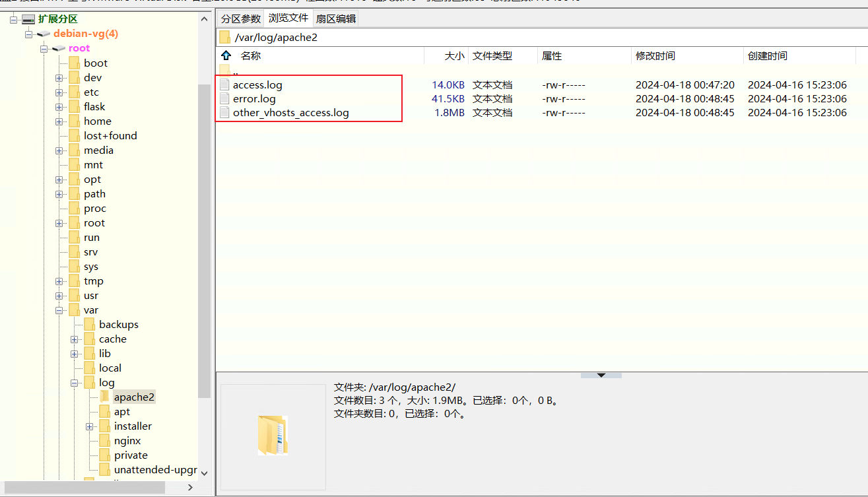Viewport: 868px width, 497px height.
Task: Click the 41.5KB size of error.log
Action: click(x=448, y=98)
